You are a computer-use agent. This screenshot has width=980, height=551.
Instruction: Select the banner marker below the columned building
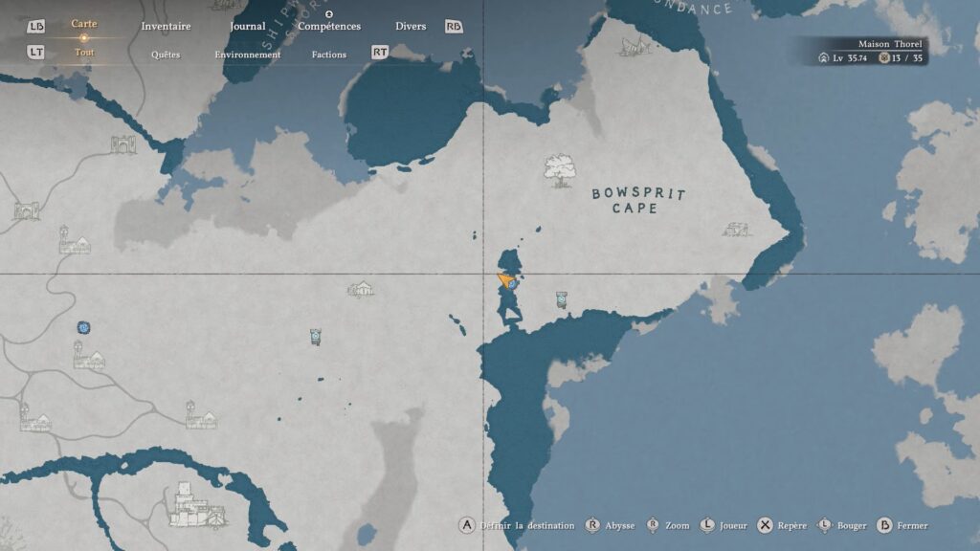316,338
